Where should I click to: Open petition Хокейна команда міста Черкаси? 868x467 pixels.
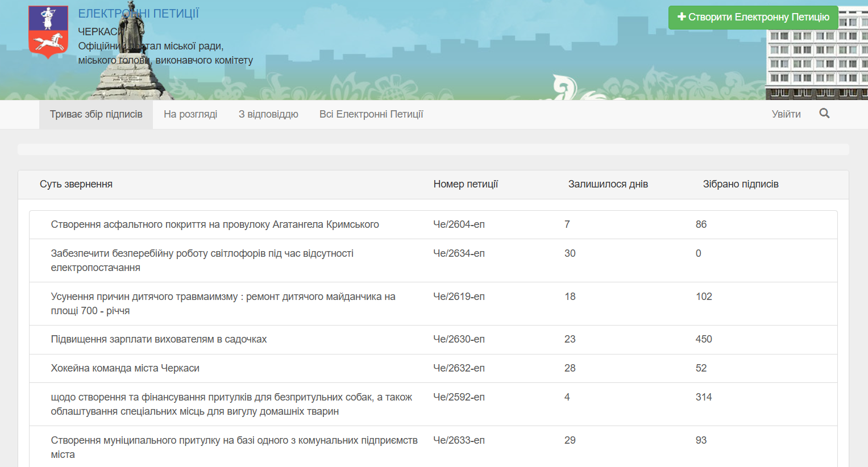125,368
